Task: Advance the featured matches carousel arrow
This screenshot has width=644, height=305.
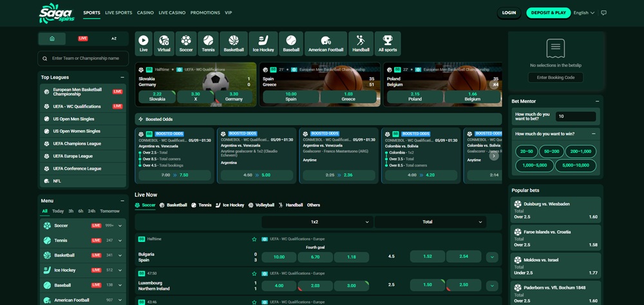Action: coord(494,84)
